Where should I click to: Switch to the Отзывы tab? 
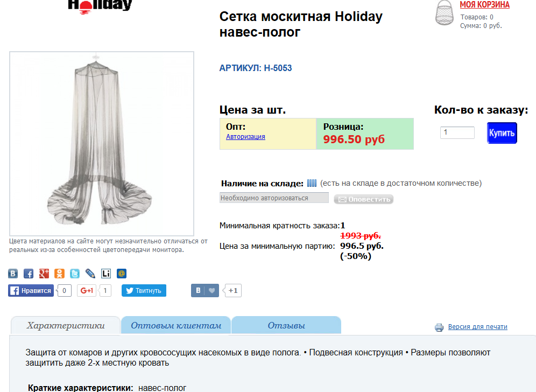pos(286,325)
